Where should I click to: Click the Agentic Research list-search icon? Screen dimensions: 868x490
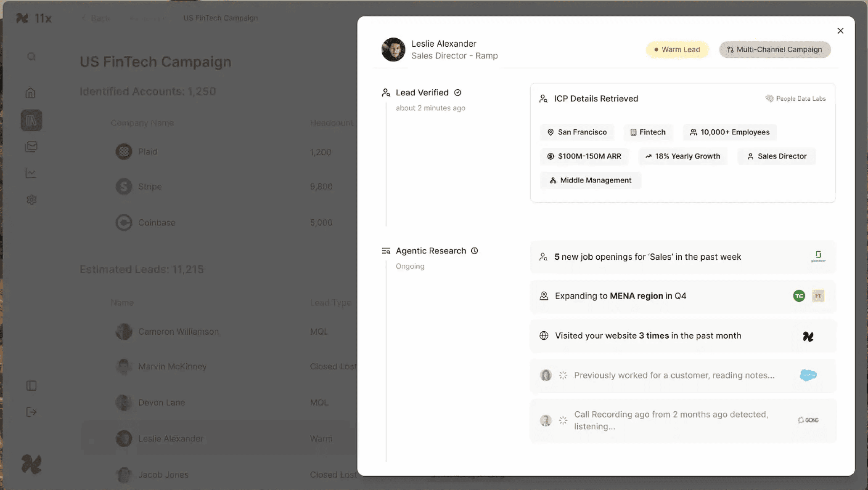point(386,251)
